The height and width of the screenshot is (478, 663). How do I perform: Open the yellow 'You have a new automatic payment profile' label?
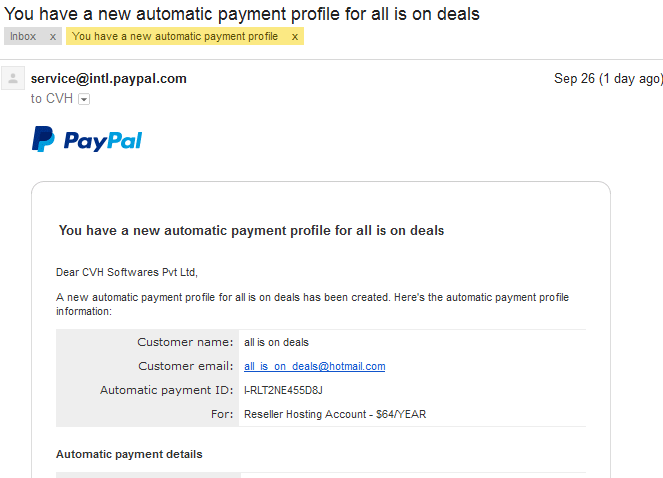175,36
